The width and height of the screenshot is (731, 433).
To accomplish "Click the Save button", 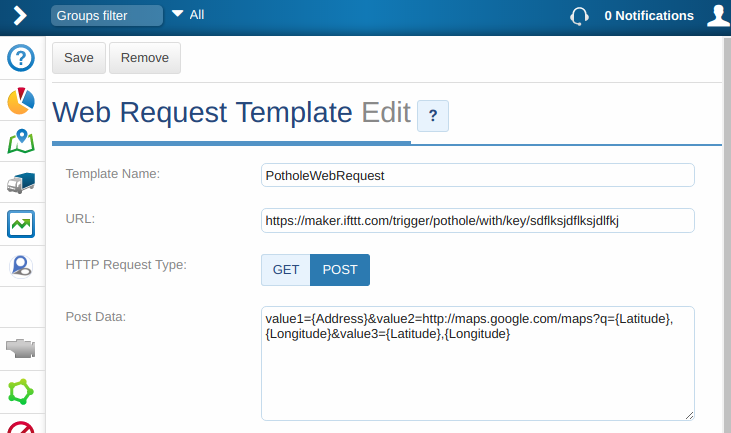I will 79,58.
